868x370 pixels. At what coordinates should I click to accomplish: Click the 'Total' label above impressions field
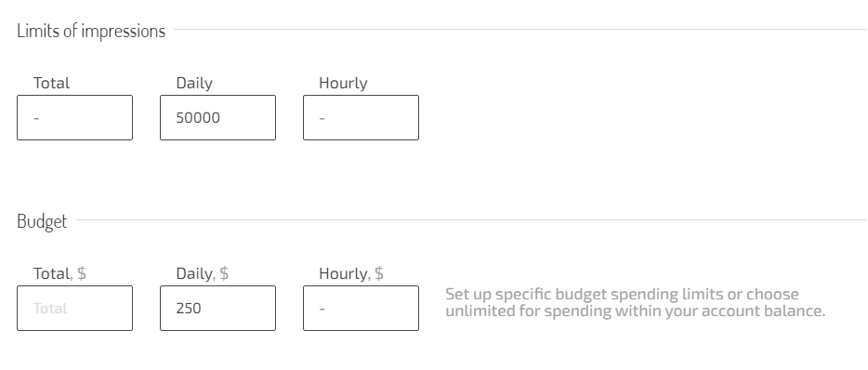tap(51, 83)
